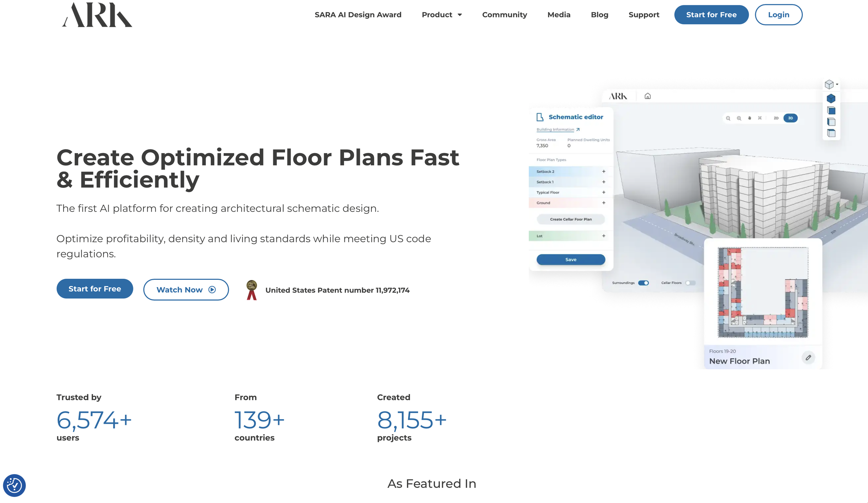The height and width of the screenshot is (503, 868).
Task: Click the Floors 19-20 label
Action: (723, 351)
